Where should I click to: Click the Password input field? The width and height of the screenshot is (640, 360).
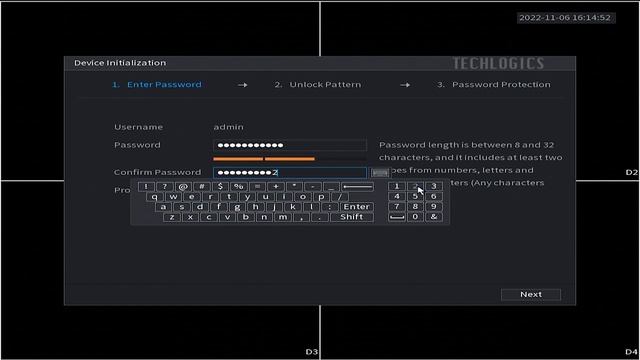[x=290, y=145]
